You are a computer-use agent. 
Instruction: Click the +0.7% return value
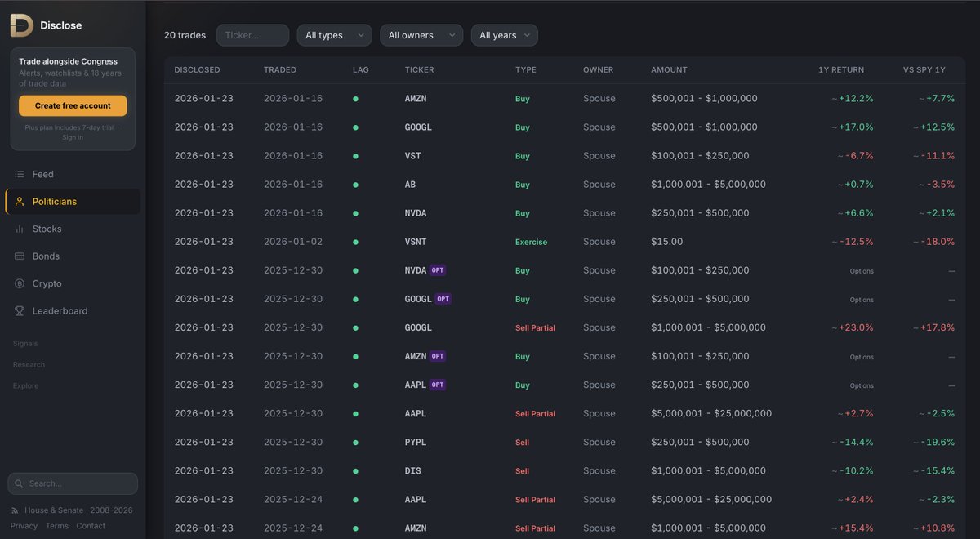(x=857, y=185)
